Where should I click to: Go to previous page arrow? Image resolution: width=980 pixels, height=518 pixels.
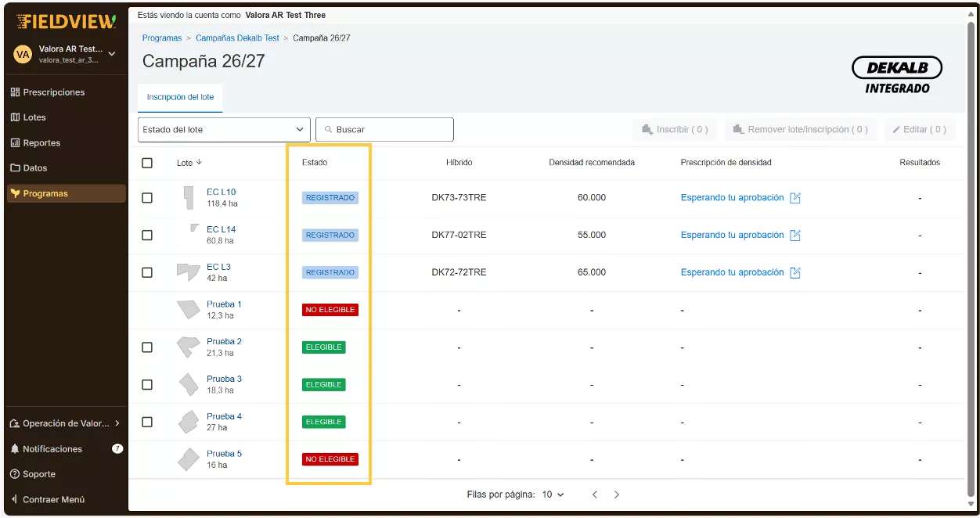595,495
